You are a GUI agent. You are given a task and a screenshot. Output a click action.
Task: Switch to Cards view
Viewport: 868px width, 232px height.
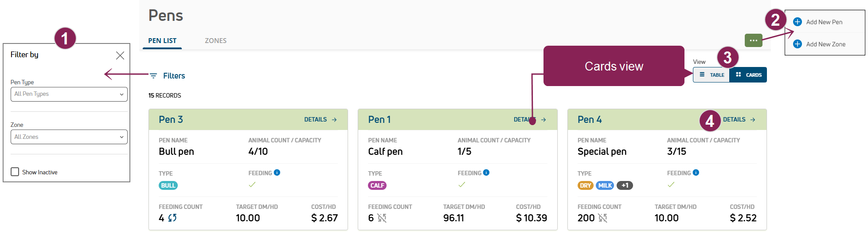coord(748,75)
